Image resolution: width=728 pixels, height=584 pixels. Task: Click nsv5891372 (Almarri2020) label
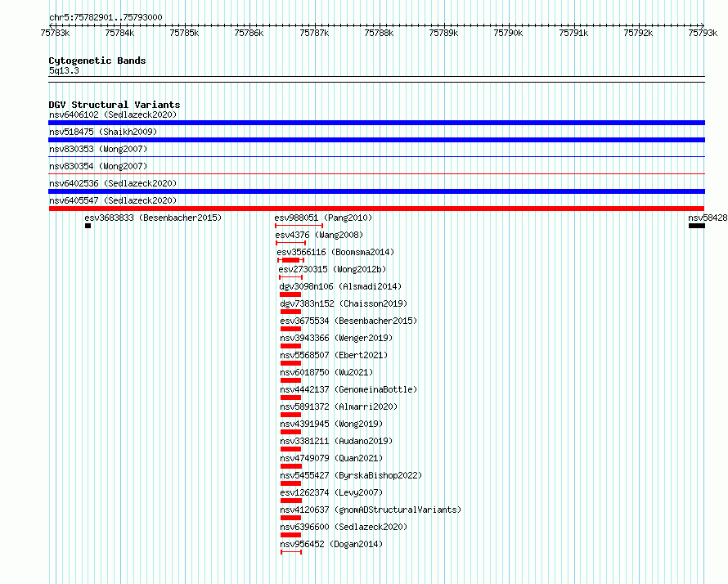[x=339, y=407]
